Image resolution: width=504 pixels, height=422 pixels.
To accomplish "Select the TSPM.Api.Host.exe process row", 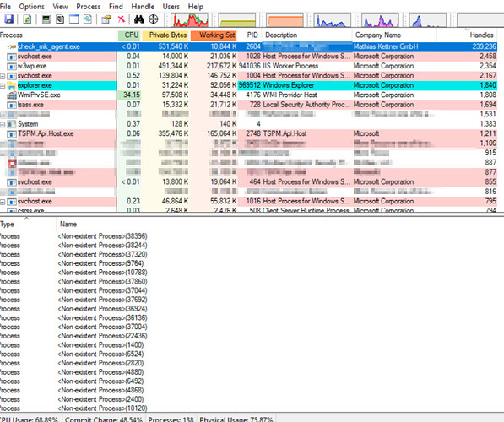I will (248, 133).
